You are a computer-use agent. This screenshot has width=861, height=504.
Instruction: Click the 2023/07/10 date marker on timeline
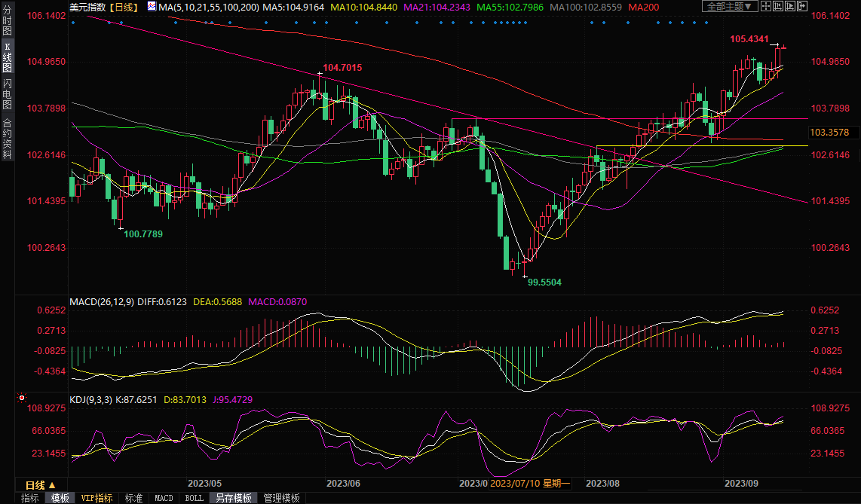coord(520,483)
